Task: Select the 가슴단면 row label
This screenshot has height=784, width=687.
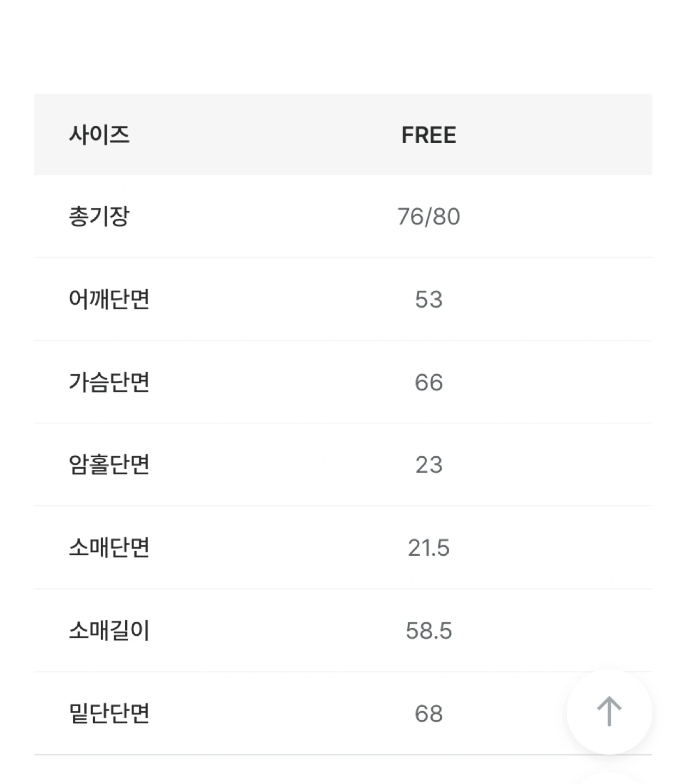Action: (109, 382)
